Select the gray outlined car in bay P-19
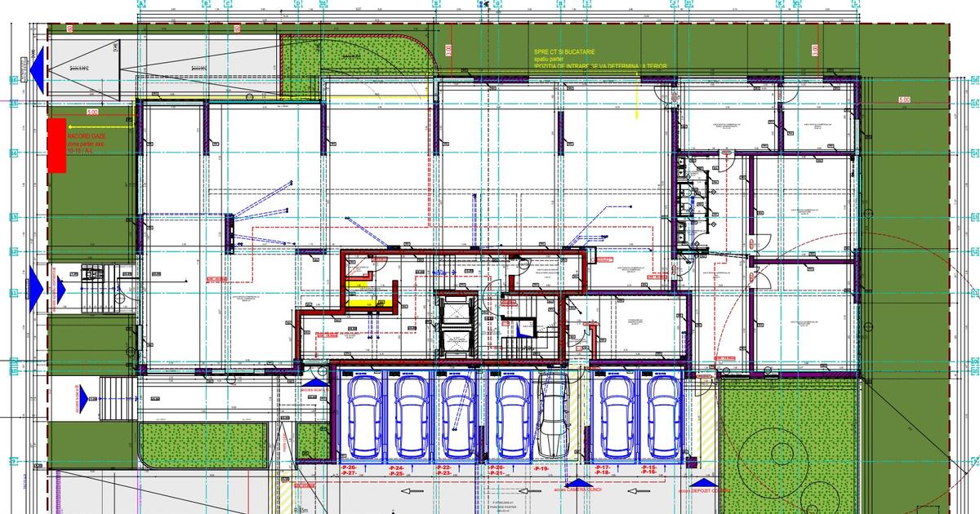 coord(555,416)
